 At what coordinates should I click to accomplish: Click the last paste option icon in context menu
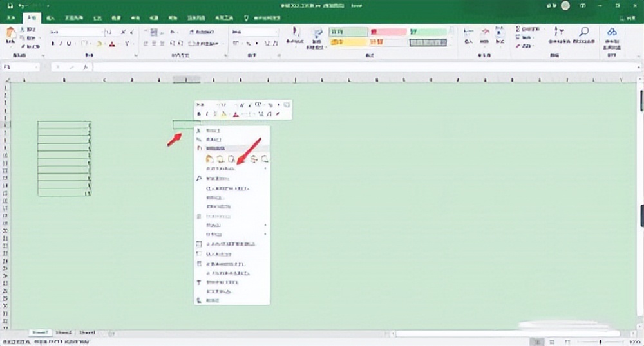tap(265, 159)
